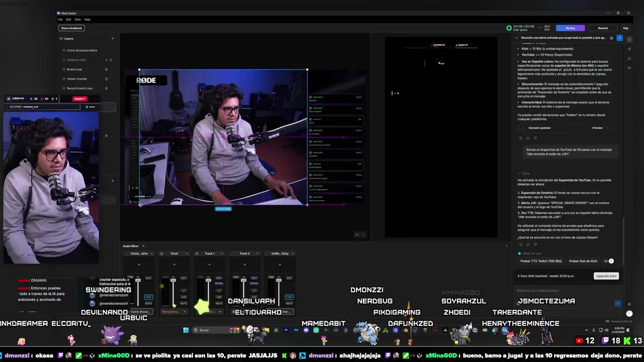Select Probar Sub de Kick suggestion
Viewport: 644px width, 362px height.
(x=583, y=261)
